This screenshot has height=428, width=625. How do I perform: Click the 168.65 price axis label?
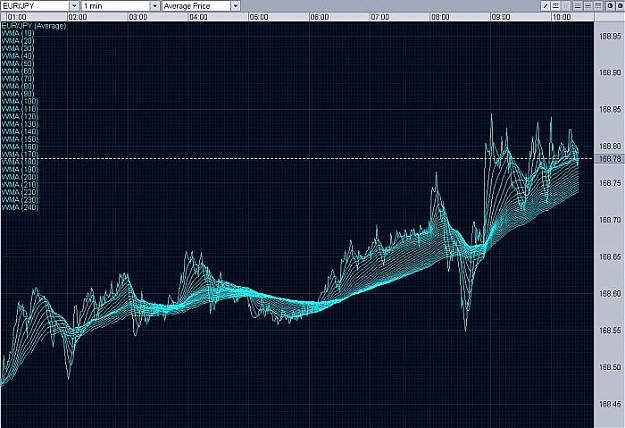[610, 257]
